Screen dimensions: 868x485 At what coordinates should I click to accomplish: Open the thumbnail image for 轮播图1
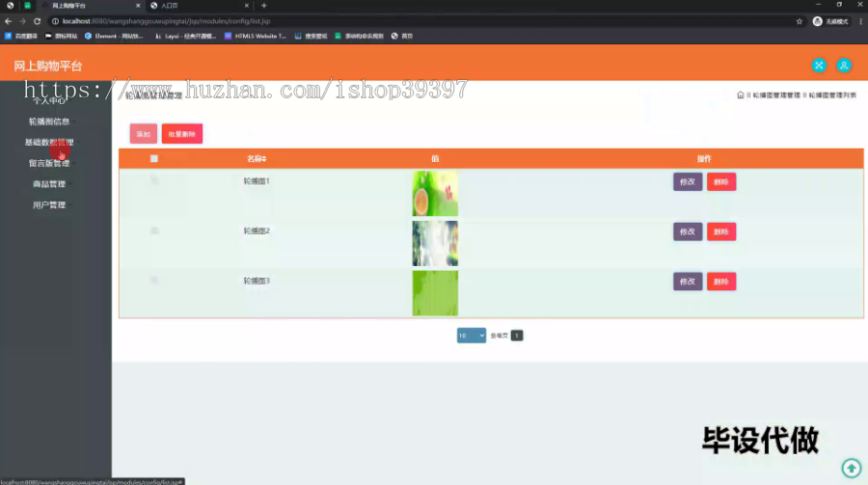point(435,193)
